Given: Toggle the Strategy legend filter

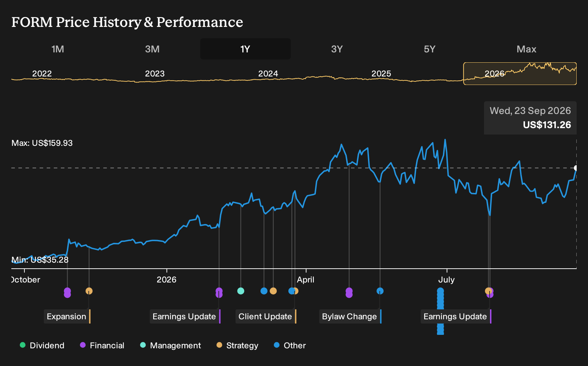Looking at the screenshot, I should tap(237, 345).
